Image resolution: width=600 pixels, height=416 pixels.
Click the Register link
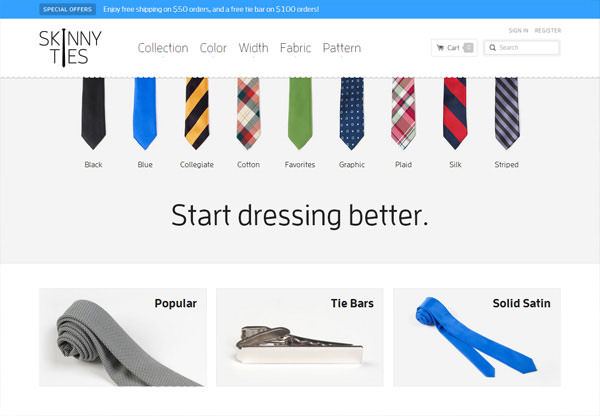pos(548,30)
